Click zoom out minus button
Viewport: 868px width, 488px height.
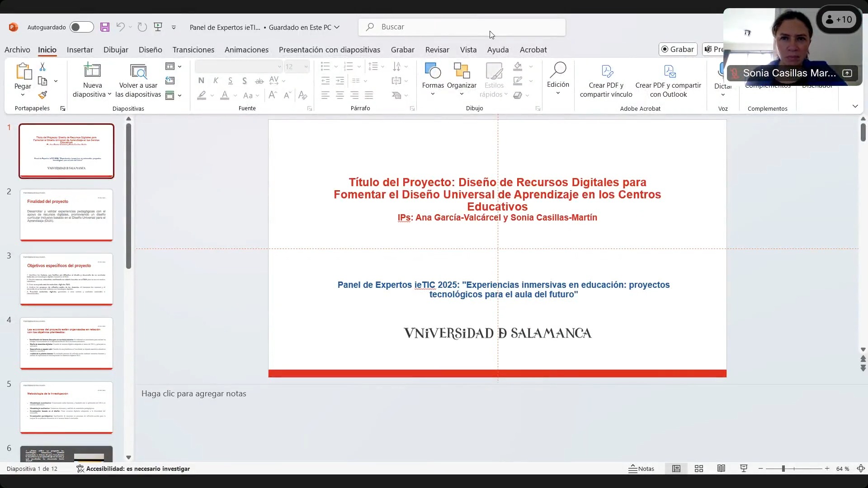click(761, 469)
